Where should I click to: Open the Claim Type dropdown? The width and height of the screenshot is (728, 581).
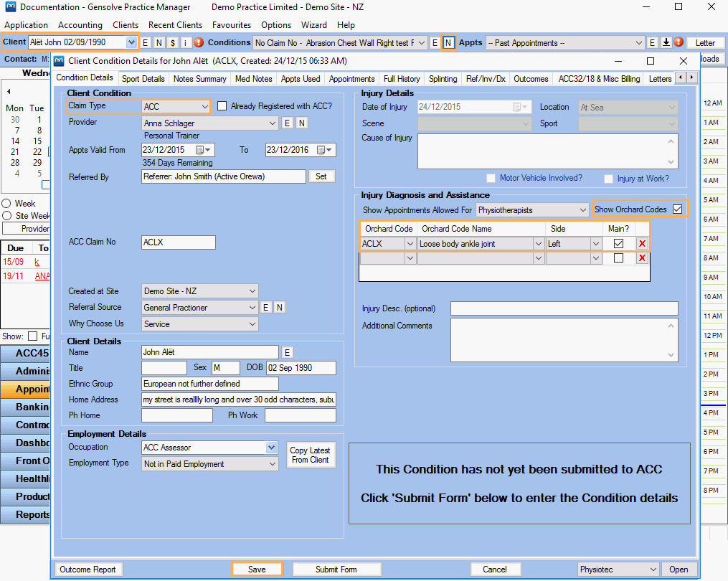[x=204, y=107]
